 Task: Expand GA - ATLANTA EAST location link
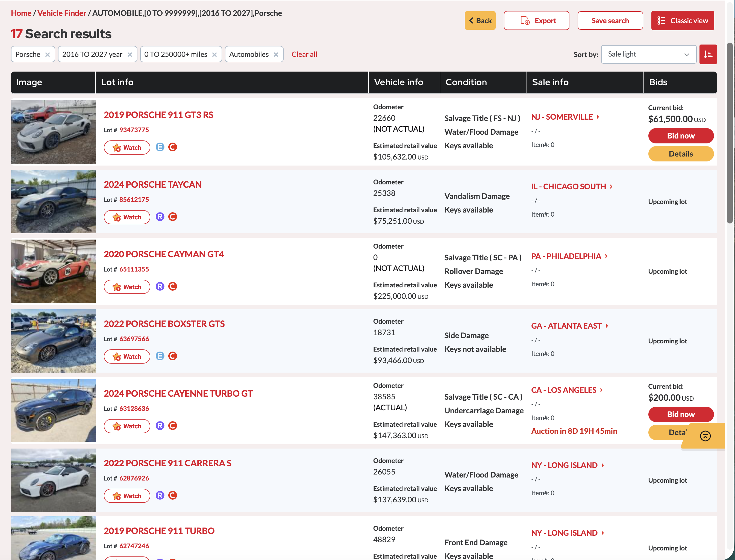click(x=570, y=326)
